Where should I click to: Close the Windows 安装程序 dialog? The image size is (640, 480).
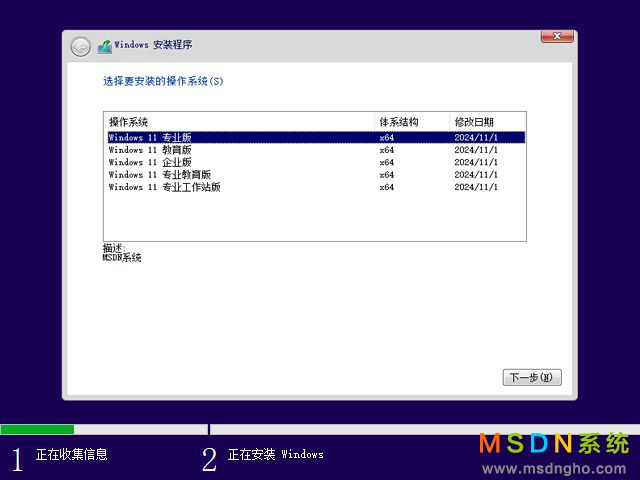click(x=557, y=36)
